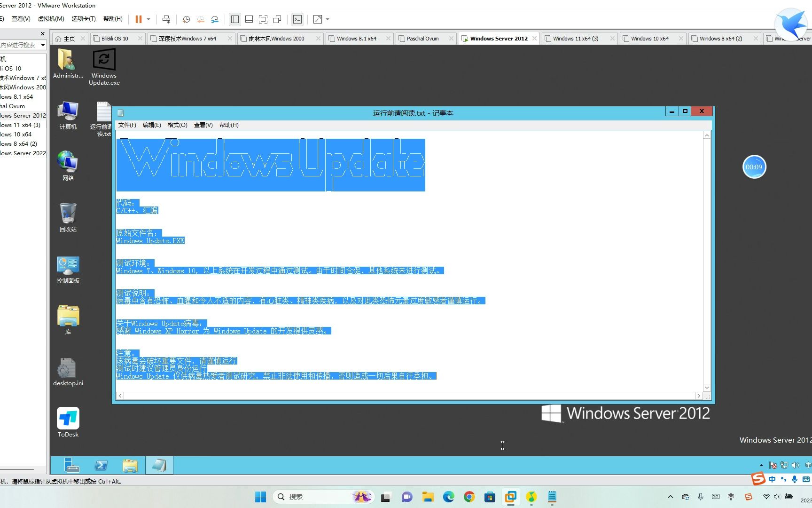The image size is (812, 508).
Task: Click Notepad's horizontal scrollbar right arrow
Action: tap(699, 396)
